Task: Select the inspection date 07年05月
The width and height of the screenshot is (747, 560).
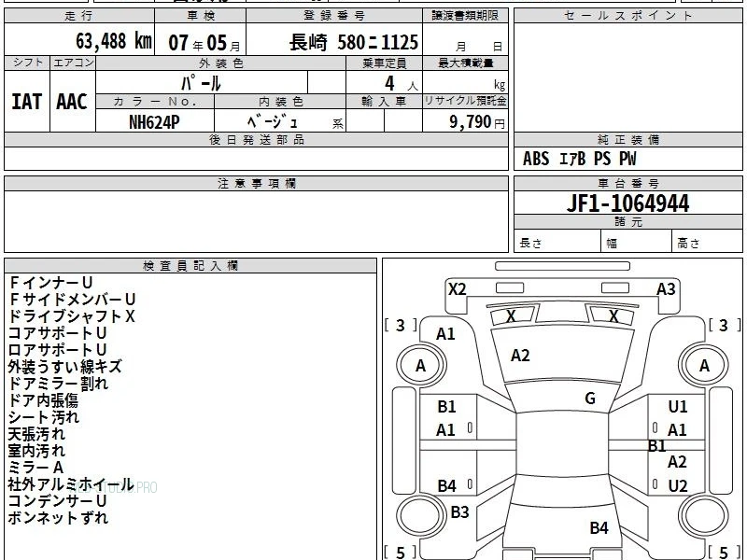Action: pyautogui.click(x=204, y=43)
